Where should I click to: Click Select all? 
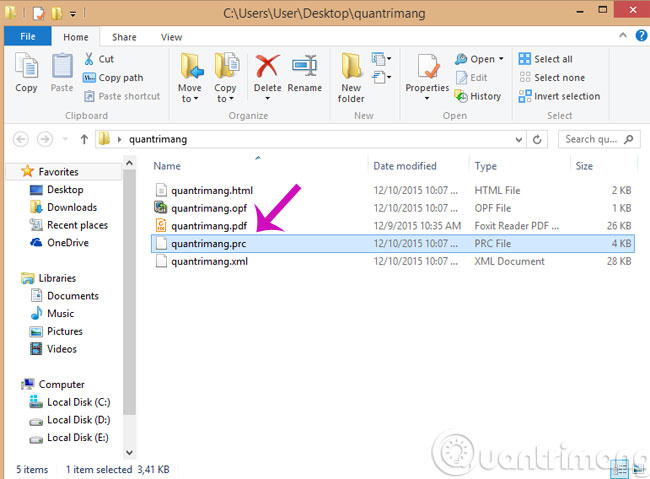coord(545,59)
